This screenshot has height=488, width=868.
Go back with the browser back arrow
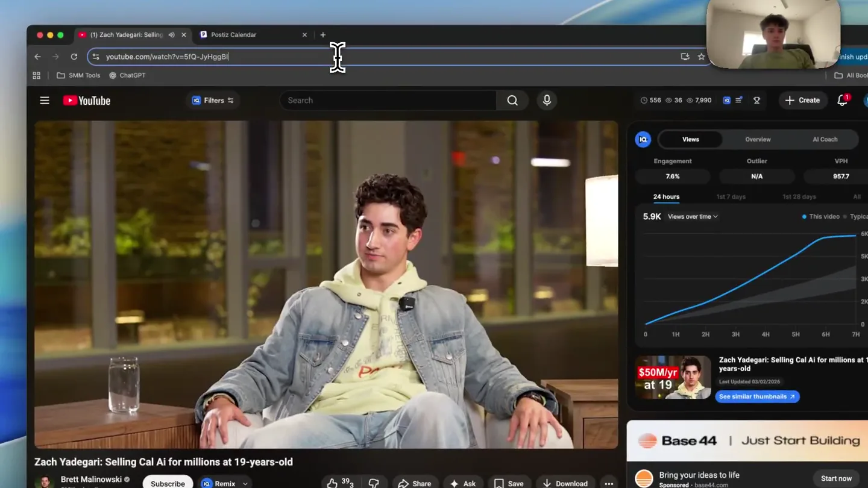38,57
